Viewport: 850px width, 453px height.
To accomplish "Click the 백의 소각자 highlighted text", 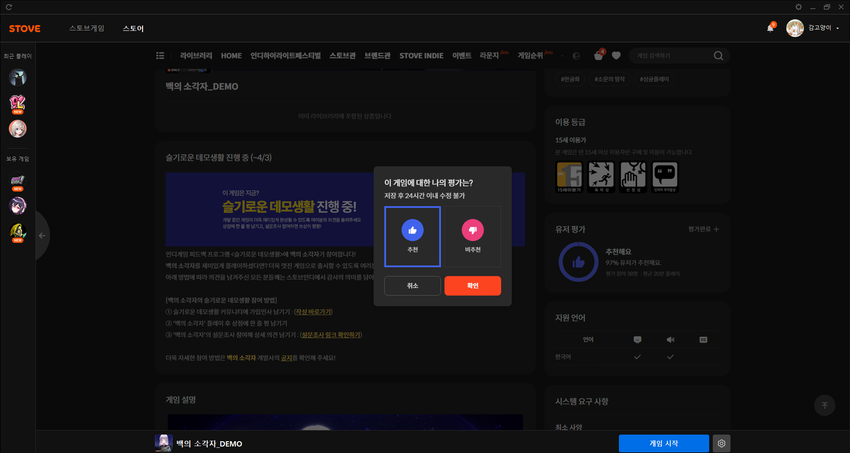I will tap(241, 358).
